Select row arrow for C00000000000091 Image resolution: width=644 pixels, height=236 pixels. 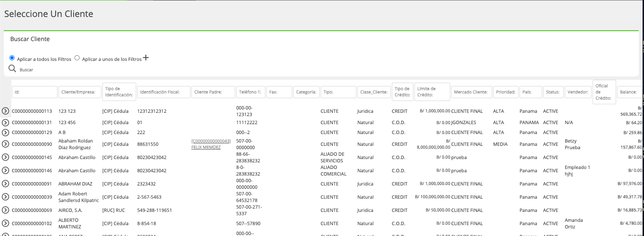tap(5, 184)
